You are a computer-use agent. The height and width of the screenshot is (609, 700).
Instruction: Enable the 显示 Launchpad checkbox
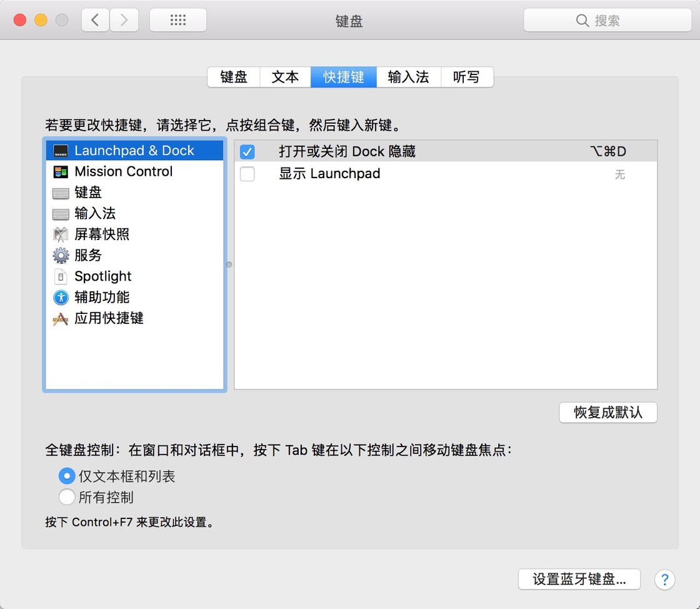click(x=247, y=174)
